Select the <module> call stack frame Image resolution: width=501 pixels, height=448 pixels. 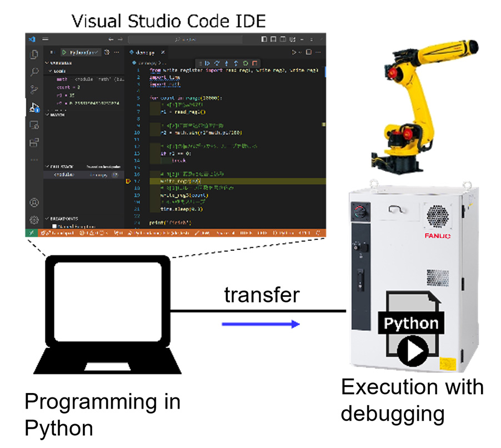[x=84, y=175]
